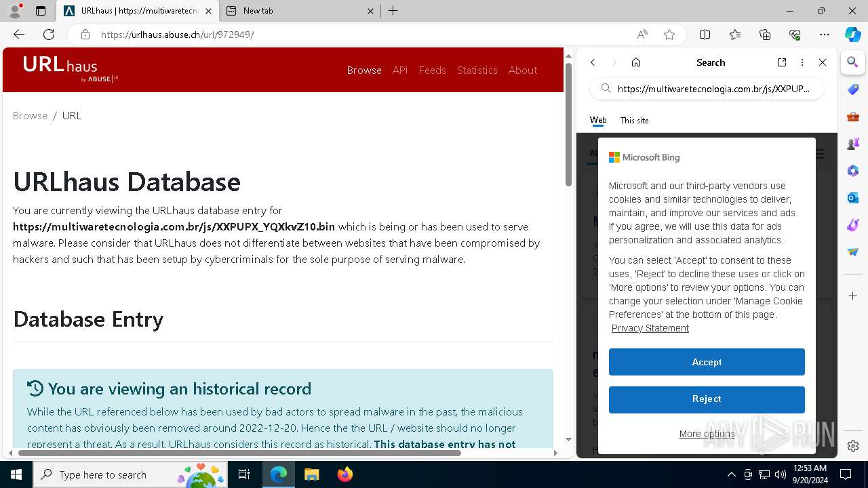
Task: Click the URLhaus logo
Action: (x=71, y=68)
